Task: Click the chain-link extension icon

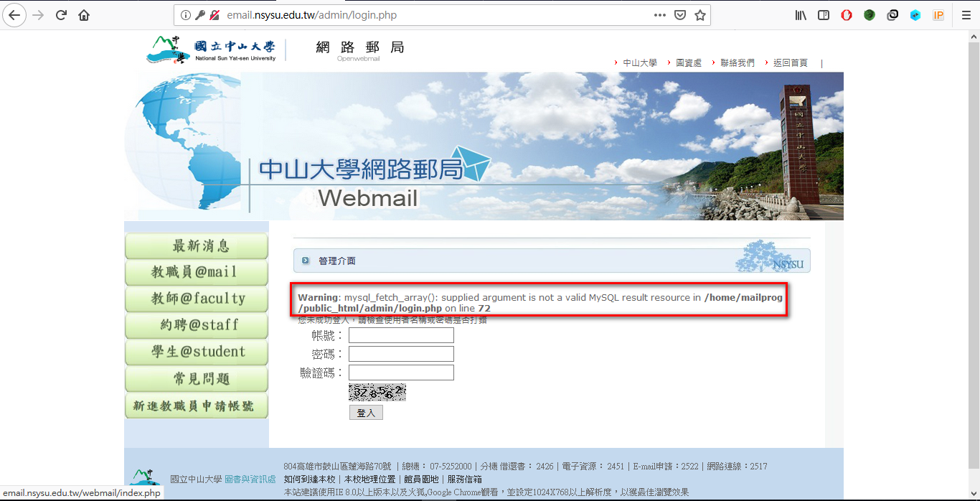Action: pyautogui.click(x=892, y=15)
